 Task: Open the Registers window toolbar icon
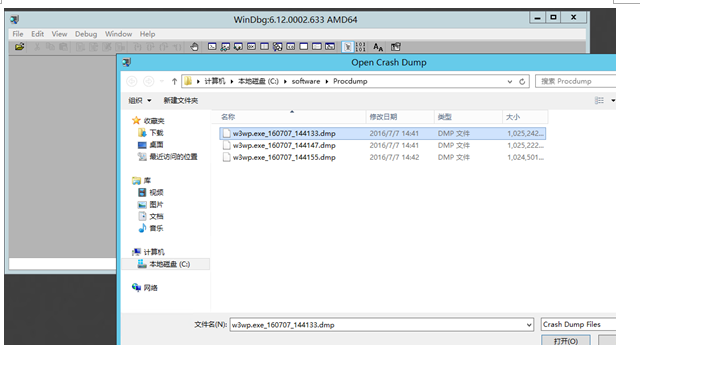coord(251,46)
